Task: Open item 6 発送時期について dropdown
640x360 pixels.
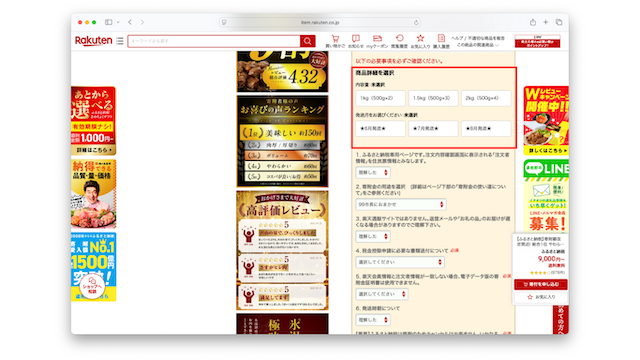Action: [373, 320]
